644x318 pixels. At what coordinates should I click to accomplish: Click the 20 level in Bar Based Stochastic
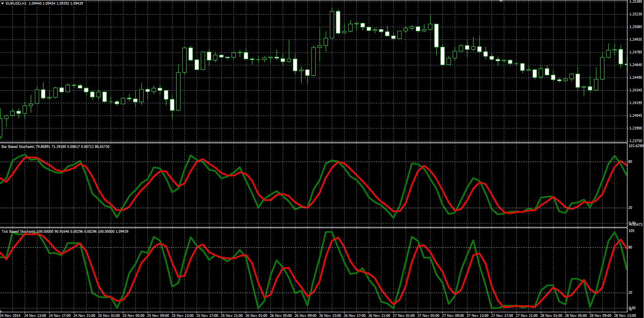pos(630,208)
